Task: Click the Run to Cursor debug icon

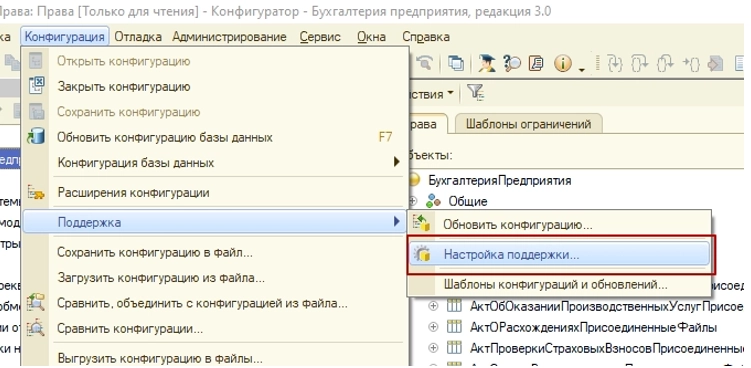Action: pos(691,63)
